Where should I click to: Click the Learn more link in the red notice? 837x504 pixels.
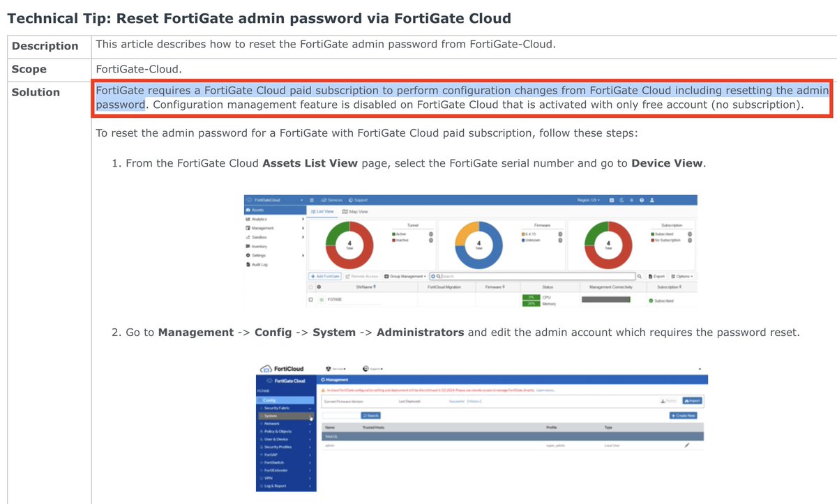point(545,390)
